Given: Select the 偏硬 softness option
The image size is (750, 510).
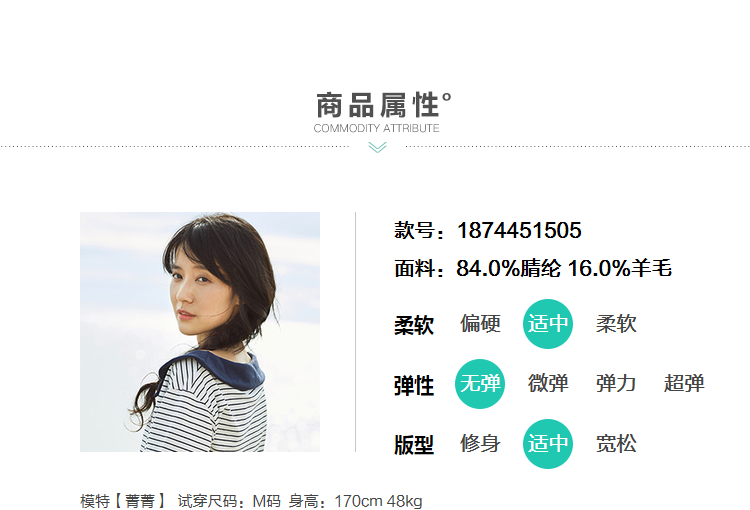Looking at the screenshot, I should 480,324.
